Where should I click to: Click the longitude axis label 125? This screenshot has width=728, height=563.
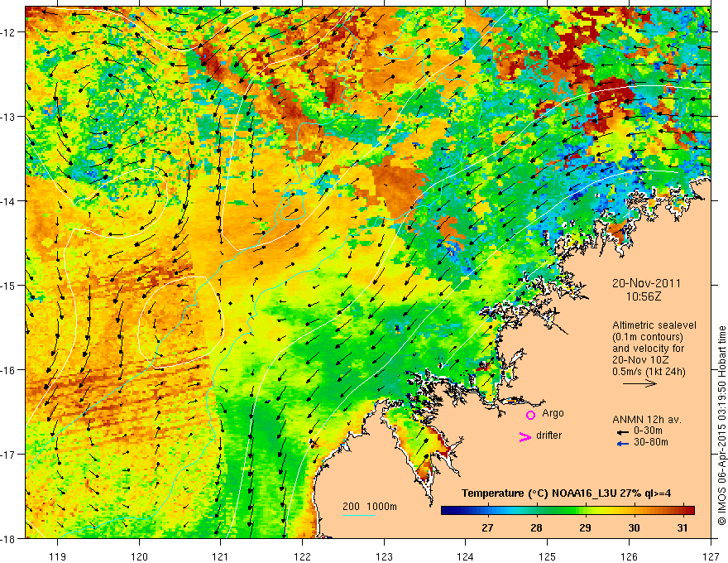point(548,556)
